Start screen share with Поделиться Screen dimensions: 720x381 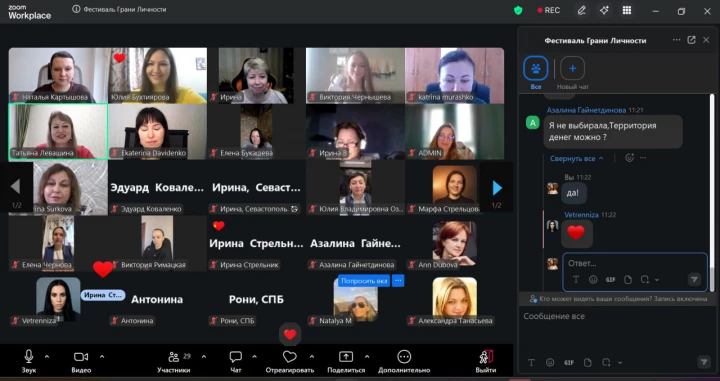tap(346, 361)
